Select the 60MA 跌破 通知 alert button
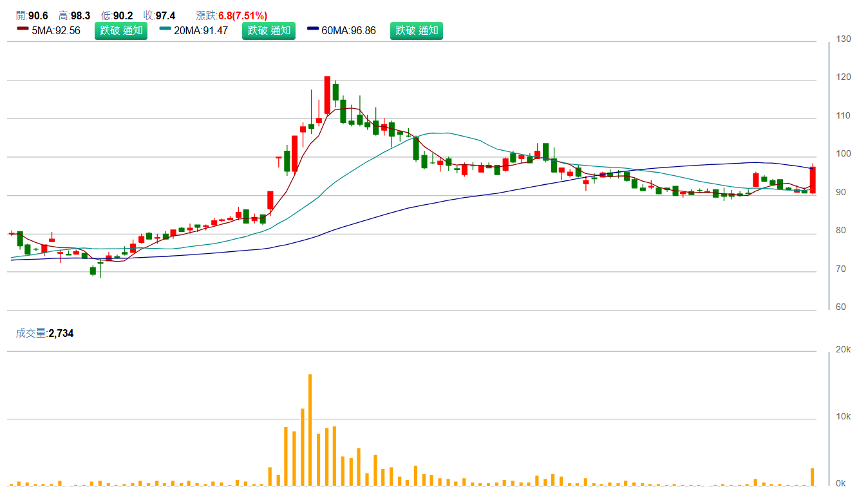Viewport: 868px width, 498px height. tap(416, 30)
